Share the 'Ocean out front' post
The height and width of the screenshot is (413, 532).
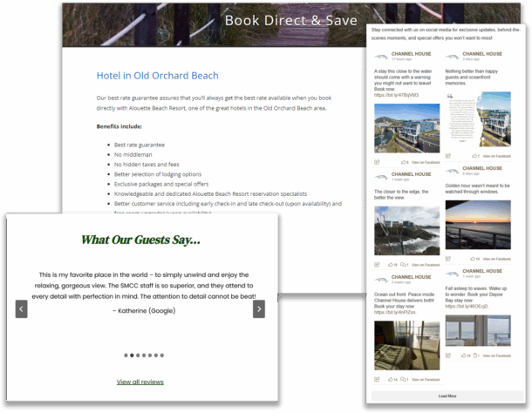pyautogui.click(x=377, y=379)
